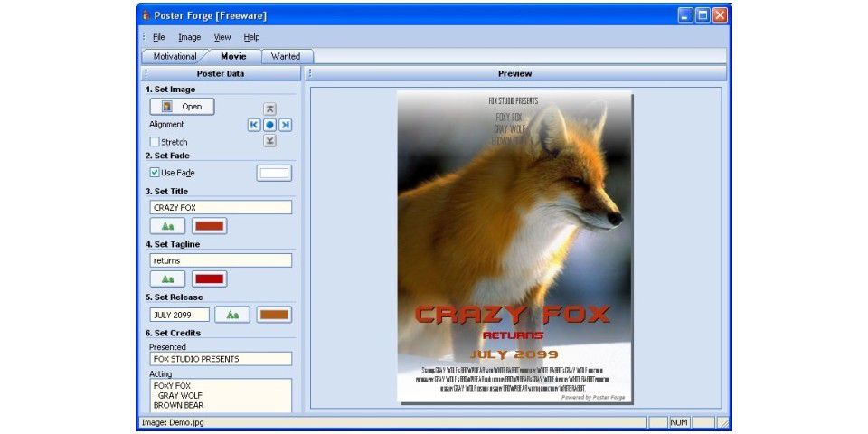This screenshot has width=868, height=434.
Task: Open the release date font button
Action: [232, 315]
